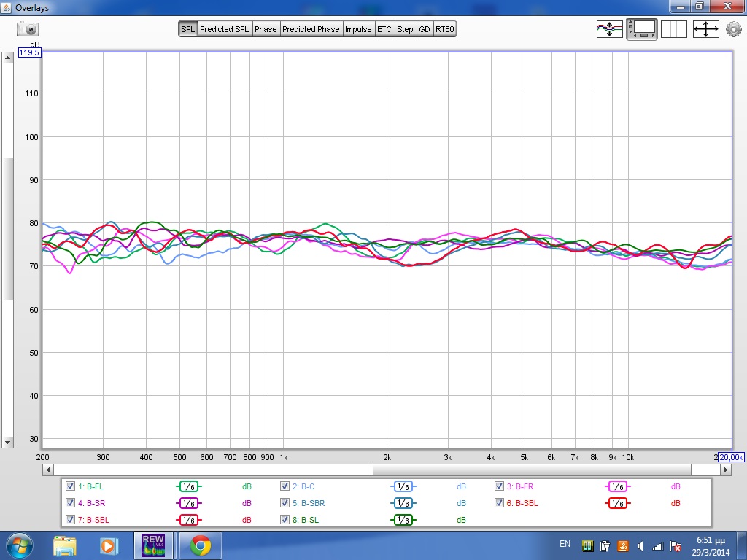The image size is (747, 560).
Task: Launch Windows Media Player from the taskbar
Action: tap(108, 545)
